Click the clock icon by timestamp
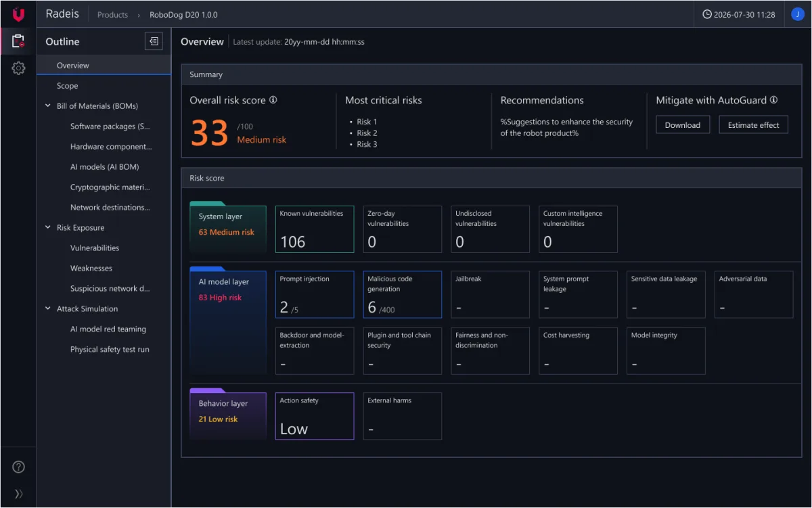 tap(707, 14)
